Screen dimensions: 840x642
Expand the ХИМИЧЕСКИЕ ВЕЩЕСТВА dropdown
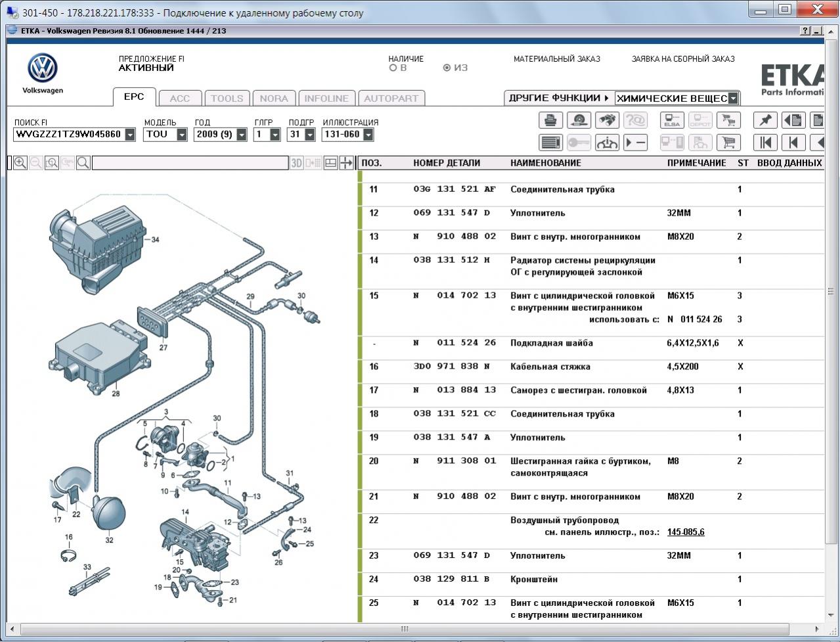click(x=733, y=99)
